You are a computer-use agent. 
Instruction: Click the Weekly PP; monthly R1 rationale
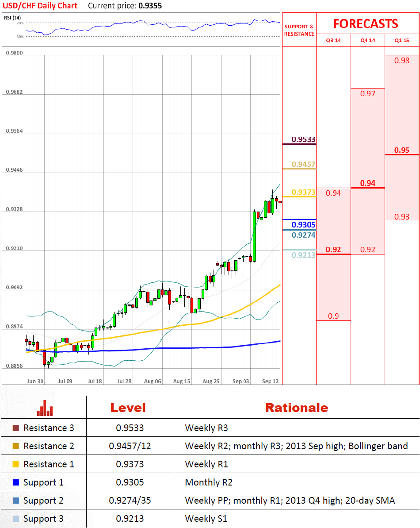[x=290, y=501]
